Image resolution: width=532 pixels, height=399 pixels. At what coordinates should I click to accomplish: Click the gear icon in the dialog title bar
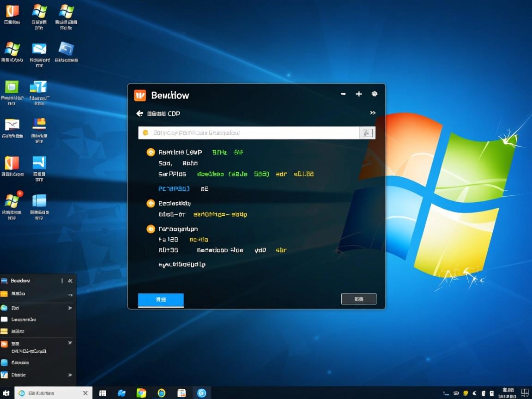pyautogui.click(x=374, y=94)
